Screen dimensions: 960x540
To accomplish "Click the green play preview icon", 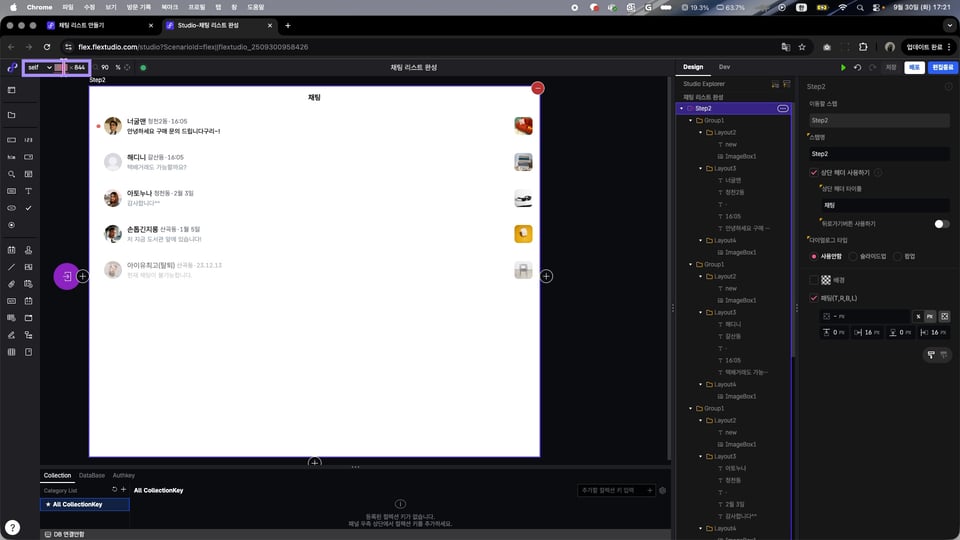I will 844,67.
